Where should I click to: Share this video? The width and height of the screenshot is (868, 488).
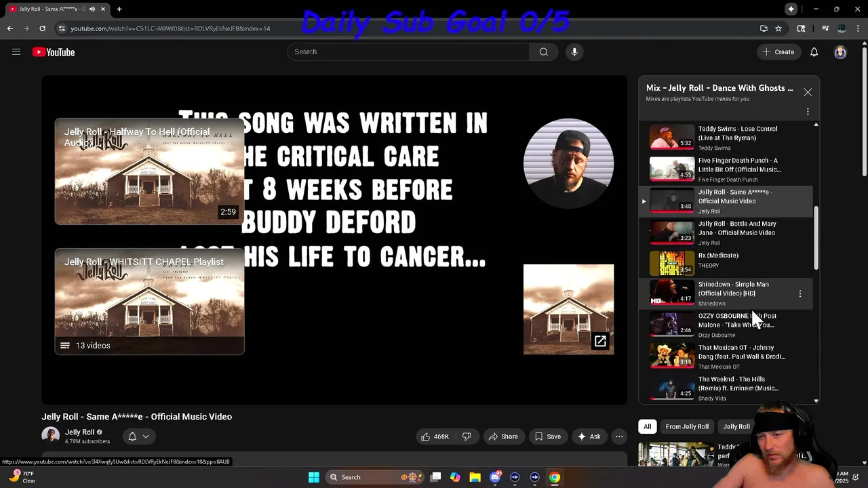click(x=503, y=436)
